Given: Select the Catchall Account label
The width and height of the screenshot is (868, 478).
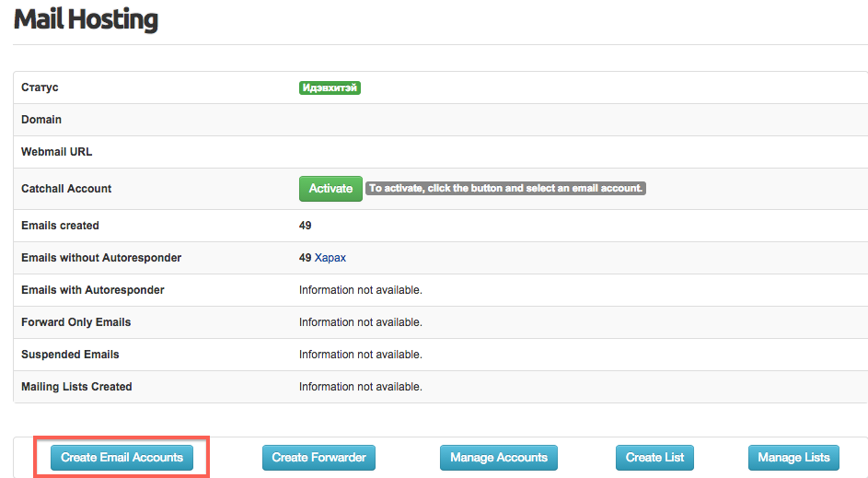Looking at the screenshot, I should tap(66, 189).
